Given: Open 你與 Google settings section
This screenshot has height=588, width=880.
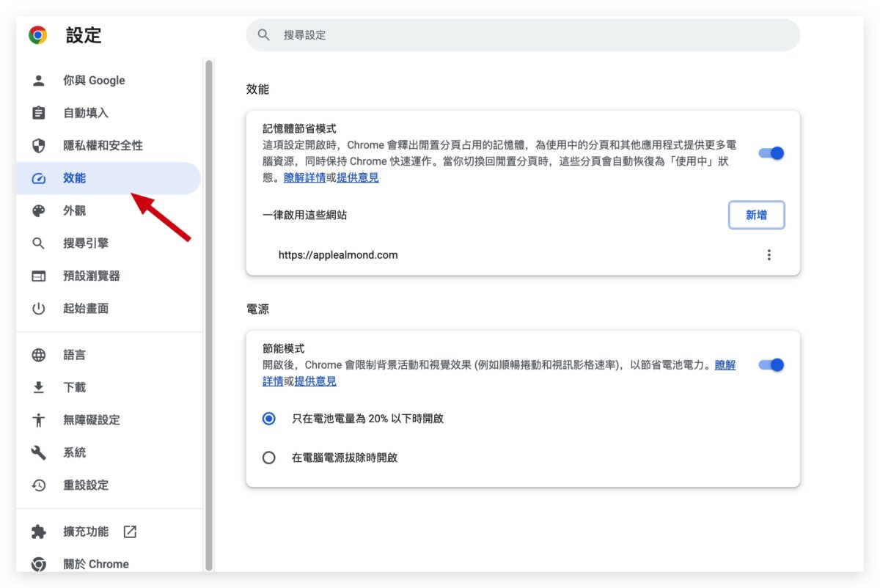Looking at the screenshot, I should 109,81.
